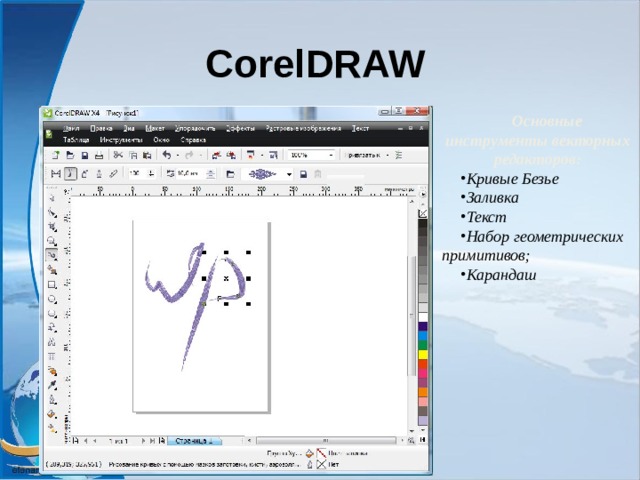The image size is (640, 480).
Task: Open the Инструменты menu
Action: 121,140
